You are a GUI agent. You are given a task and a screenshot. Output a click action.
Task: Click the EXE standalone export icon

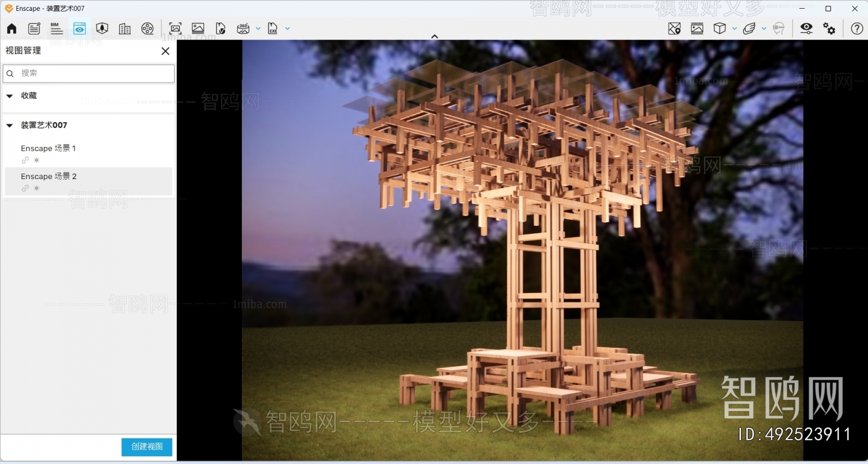(273, 29)
